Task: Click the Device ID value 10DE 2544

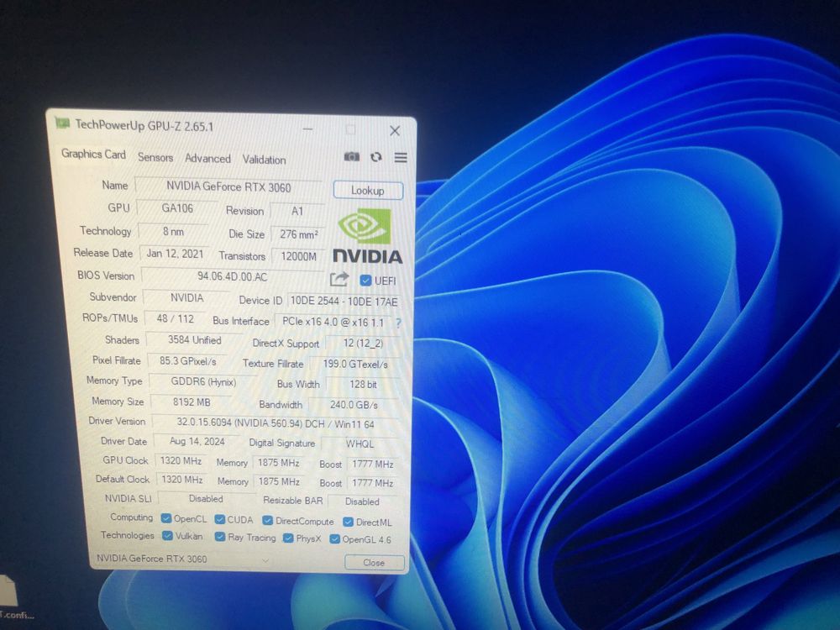Action: click(x=344, y=302)
